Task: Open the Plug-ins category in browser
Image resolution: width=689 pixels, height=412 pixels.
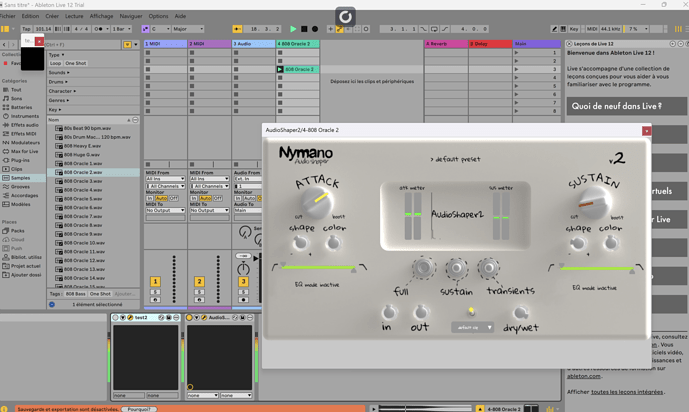Action: tap(22, 159)
